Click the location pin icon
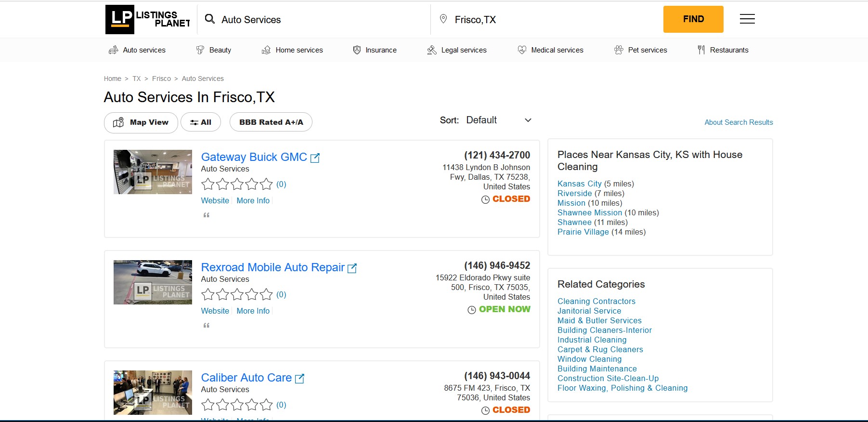This screenshot has height=422, width=868. coord(443,19)
